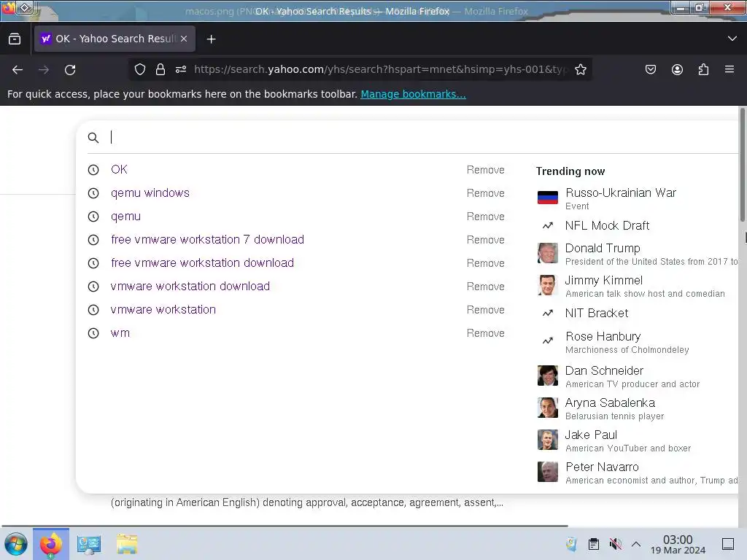Screen dimensions: 747x560
Task: Click the page vertical scrollbar thumb
Action: coord(742,164)
